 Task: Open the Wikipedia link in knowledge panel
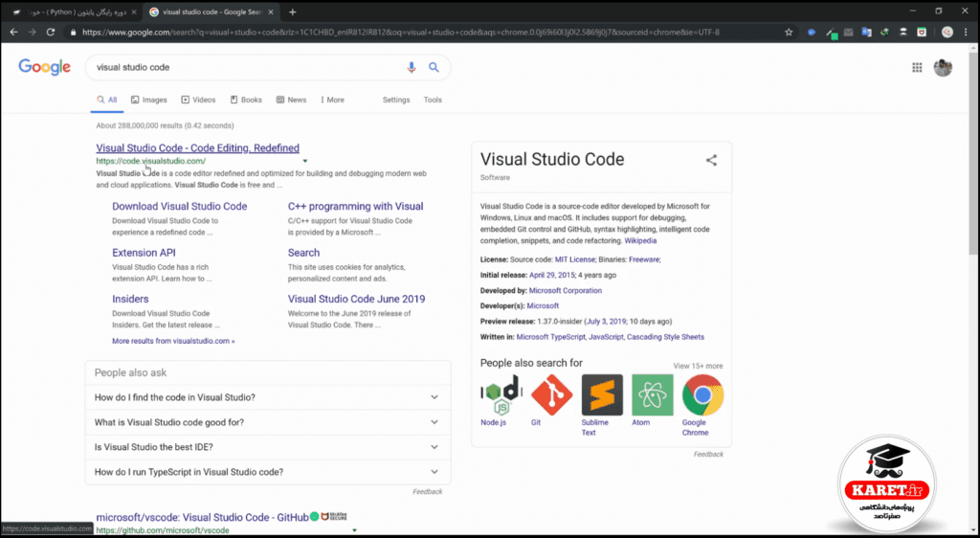click(x=640, y=240)
